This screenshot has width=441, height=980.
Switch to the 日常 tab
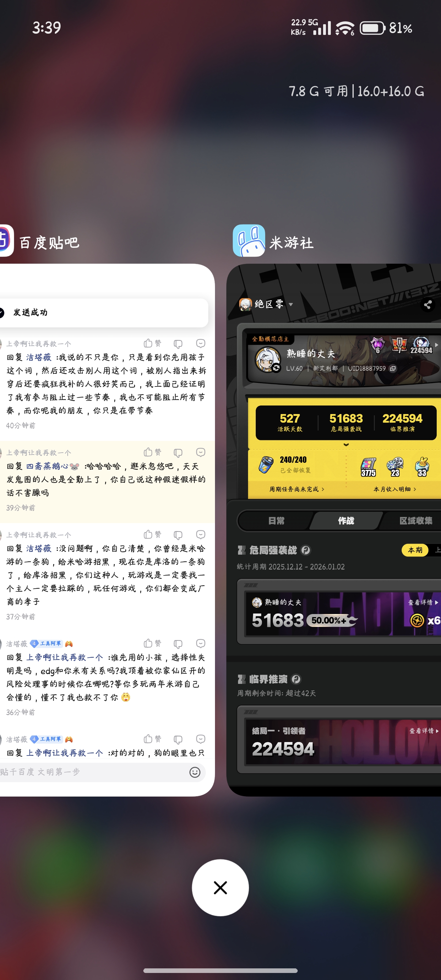276,521
